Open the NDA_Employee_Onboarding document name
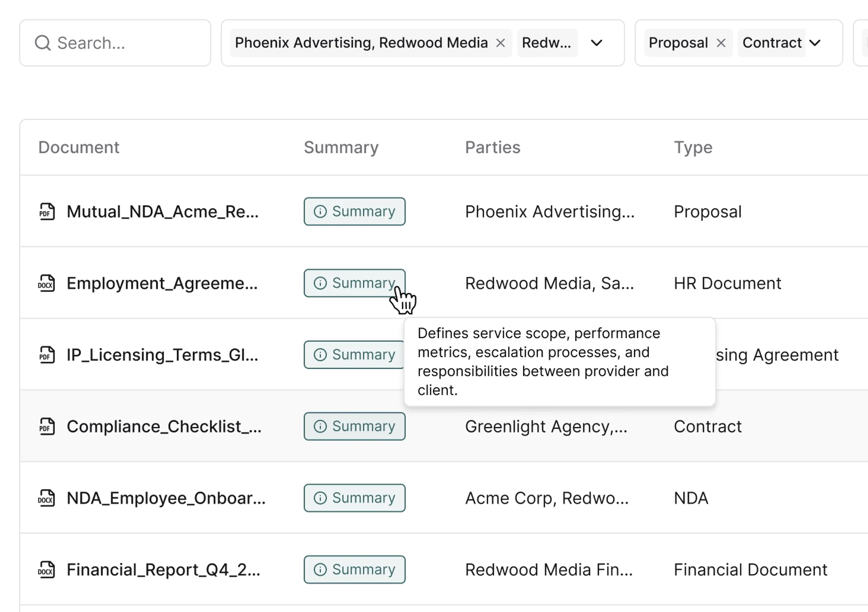The image size is (868, 612). (166, 498)
